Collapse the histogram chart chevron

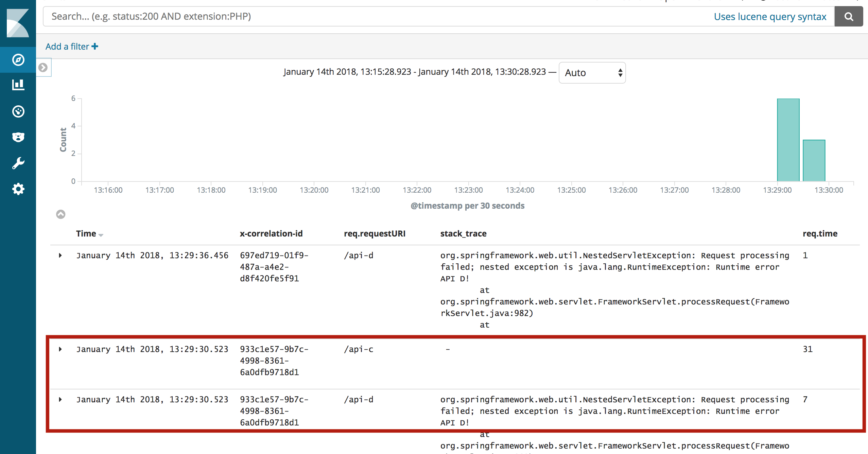(60, 214)
